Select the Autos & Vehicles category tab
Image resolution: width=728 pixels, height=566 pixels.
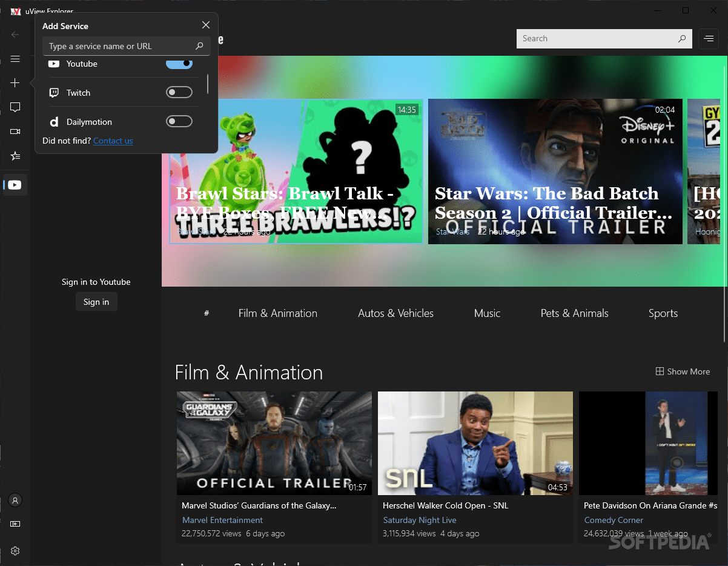pyautogui.click(x=395, y=313)
